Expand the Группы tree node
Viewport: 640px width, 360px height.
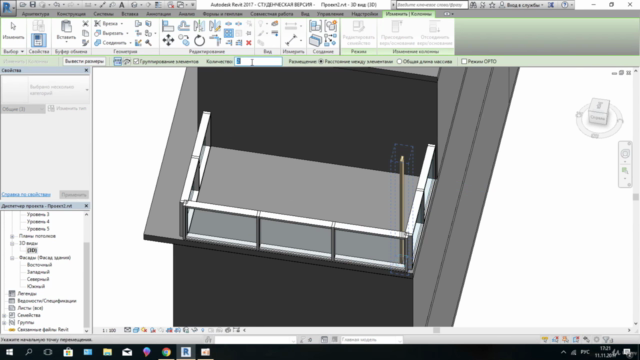click(x=4, y=322)
